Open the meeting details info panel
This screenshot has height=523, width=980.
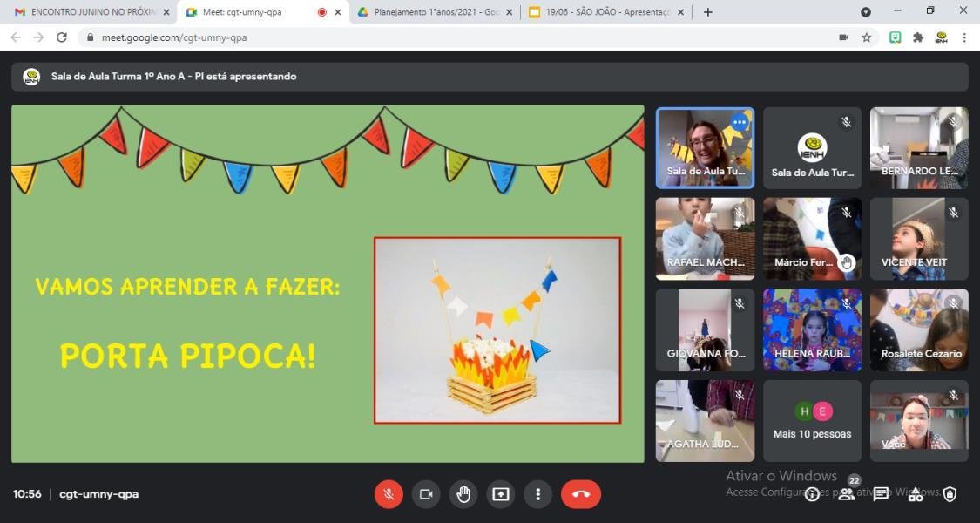click(x=812, y=495)
